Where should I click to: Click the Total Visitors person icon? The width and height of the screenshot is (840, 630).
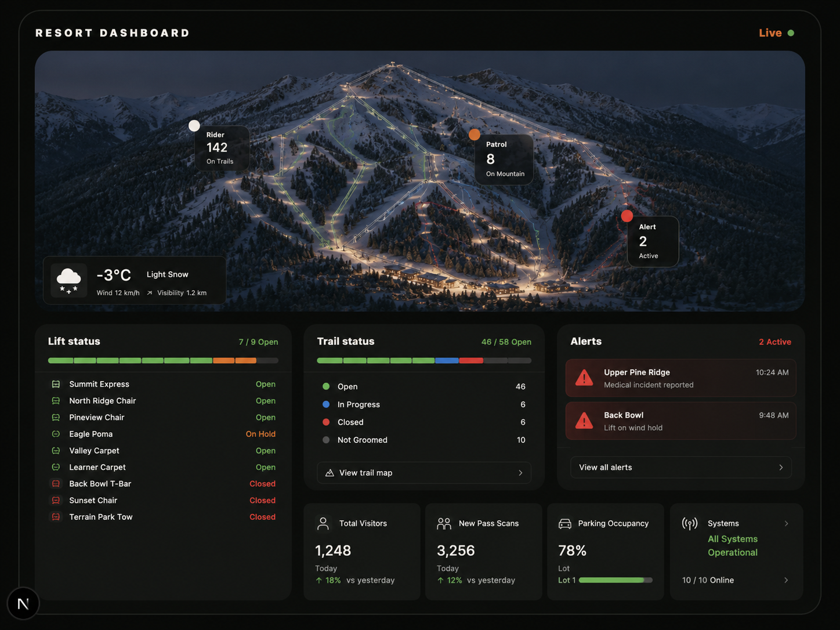(324, 524)
